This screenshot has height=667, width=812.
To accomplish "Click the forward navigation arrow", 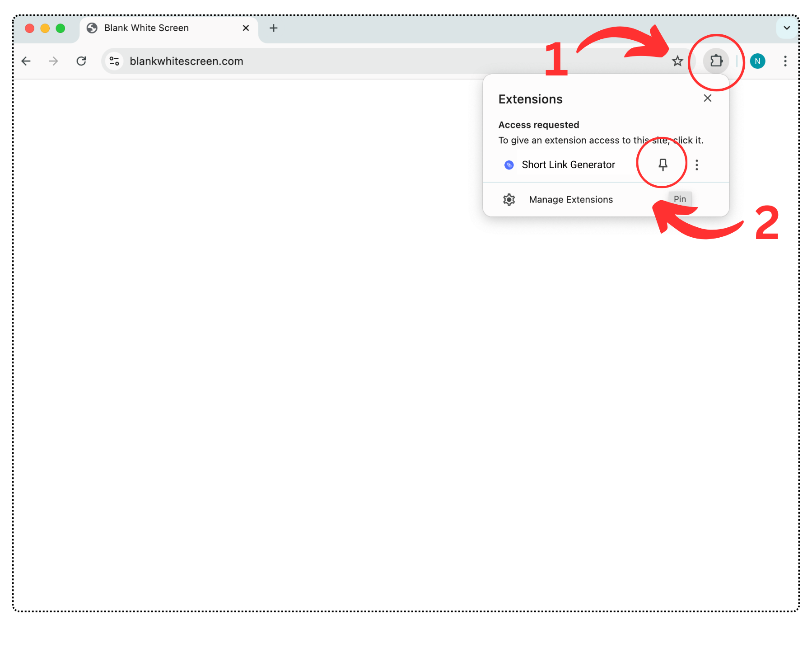I will point(53,61).
